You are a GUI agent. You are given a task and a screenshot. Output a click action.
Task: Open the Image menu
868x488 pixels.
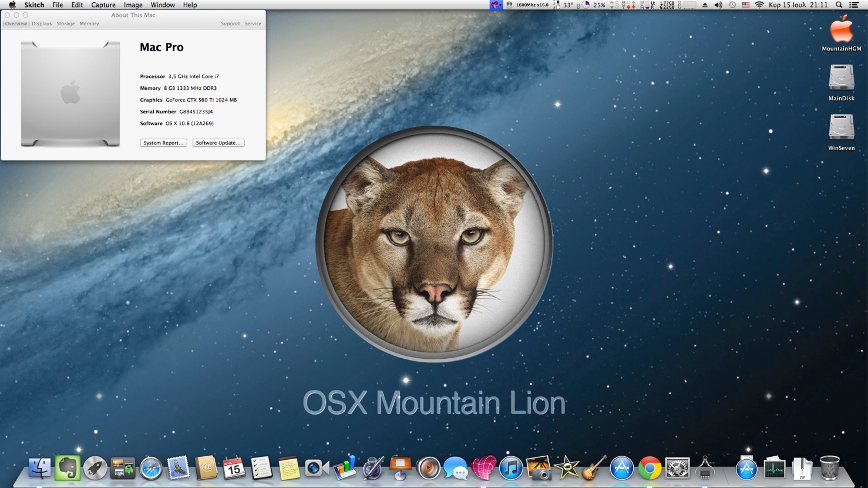(x=133, y=5)
